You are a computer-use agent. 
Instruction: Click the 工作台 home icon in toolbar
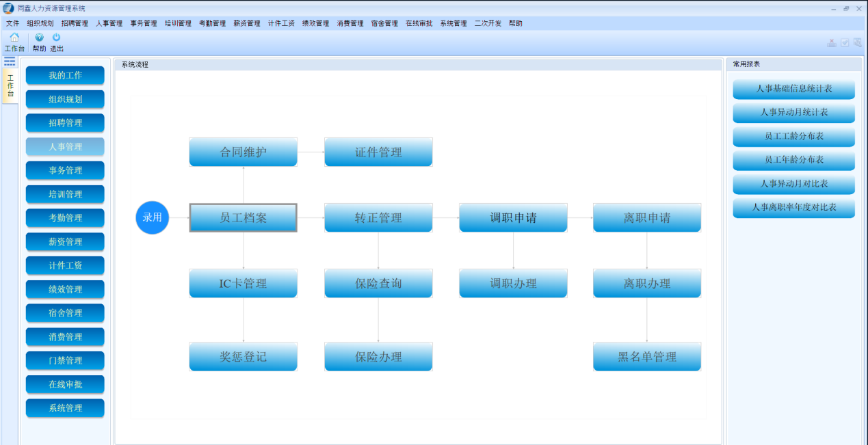coord(14,38)
